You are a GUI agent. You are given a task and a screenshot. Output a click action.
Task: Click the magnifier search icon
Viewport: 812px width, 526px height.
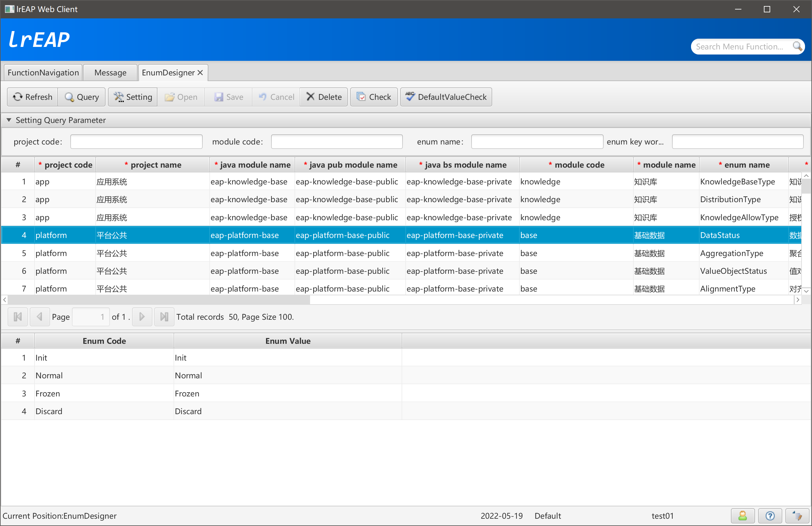797,47
